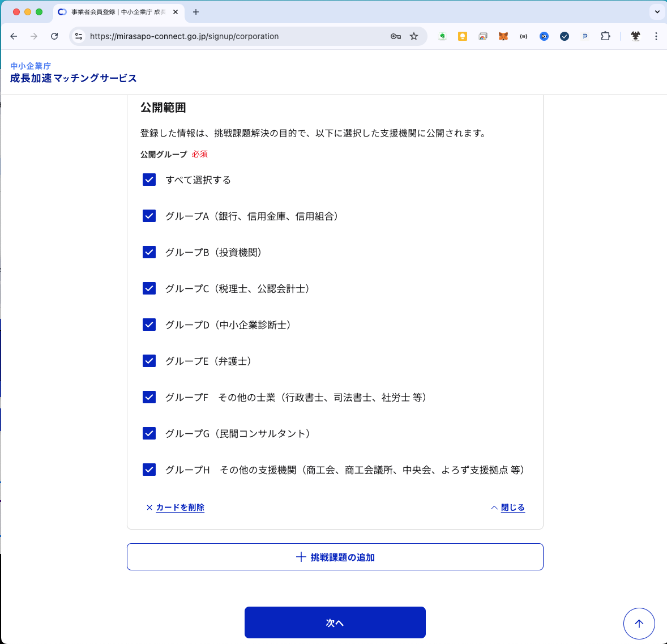
Task: Bookmark this page with the star icon
Action: tap(414, 36)
